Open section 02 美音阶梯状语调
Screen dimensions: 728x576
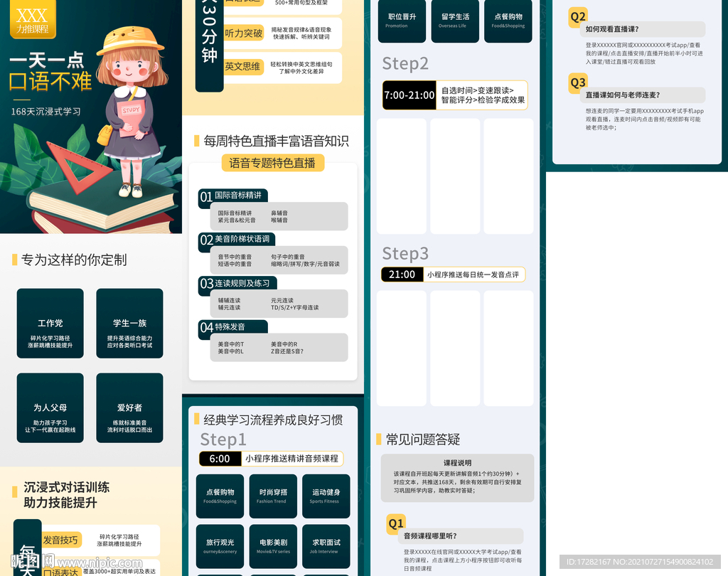[237, 239]
